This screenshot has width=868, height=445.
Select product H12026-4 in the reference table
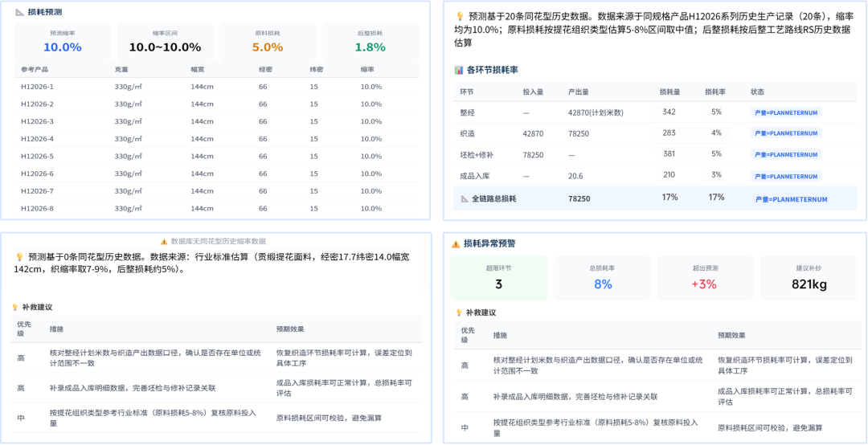[37, 139]
